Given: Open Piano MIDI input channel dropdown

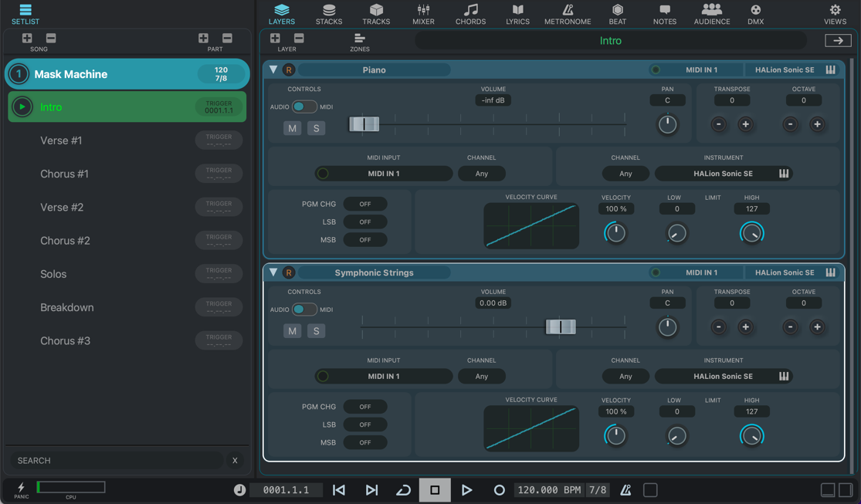Looking at the screenshot, I should click(481, 174).
